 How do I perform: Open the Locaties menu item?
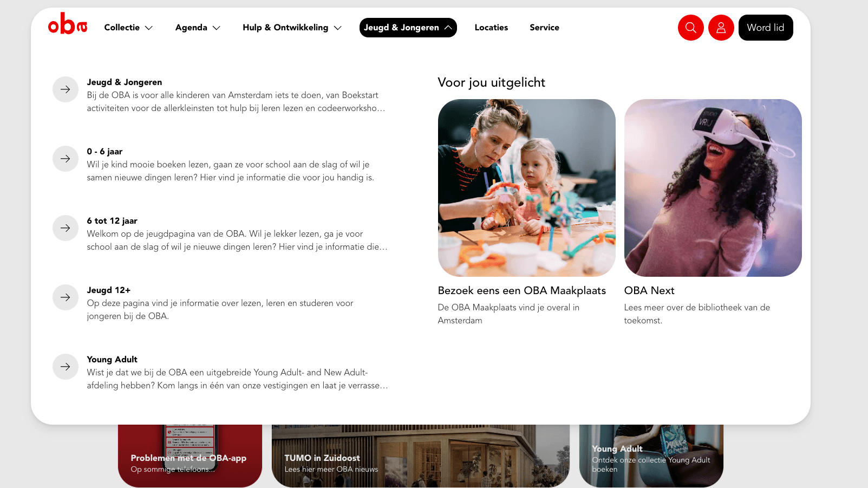coord(491,28)
